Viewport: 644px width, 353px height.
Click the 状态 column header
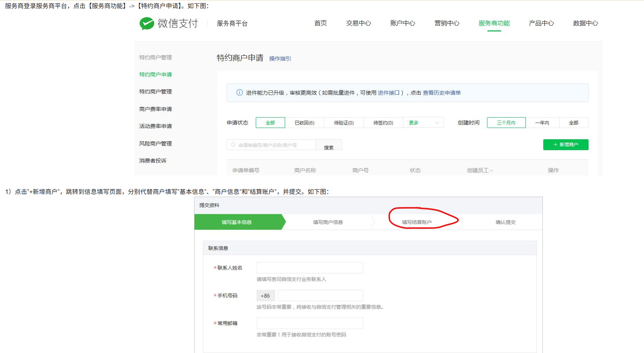tap(415, 170)
